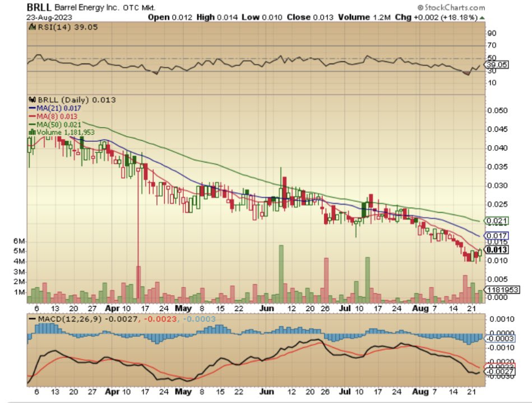This screenshot has height=403, width=532.
Task: Click the BRLL ticker symbol in the header
Action: tap(39, 7)
